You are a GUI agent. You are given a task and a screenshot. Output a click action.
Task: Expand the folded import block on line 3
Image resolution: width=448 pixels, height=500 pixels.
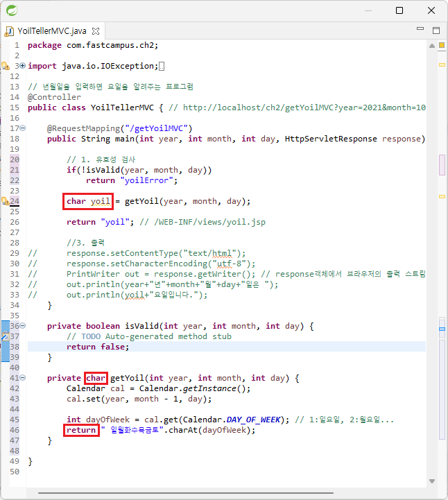(23, 66)
